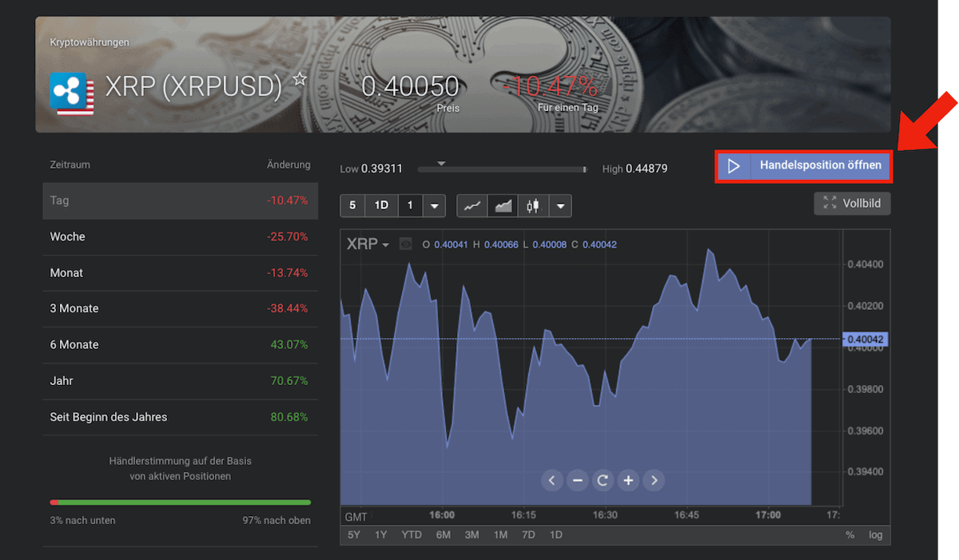Switch to candlestick chart view
Viewport: 959px width, 560px height.
coord(533,205)
